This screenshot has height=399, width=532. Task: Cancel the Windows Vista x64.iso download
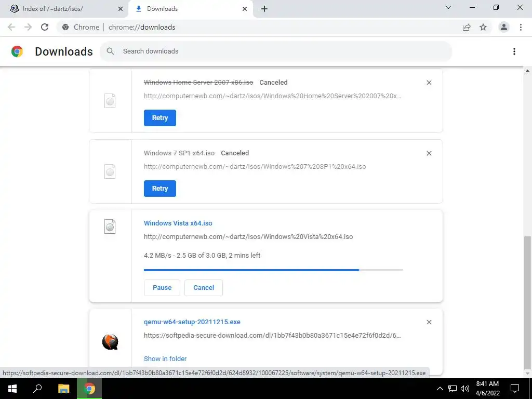coord(204,288)
